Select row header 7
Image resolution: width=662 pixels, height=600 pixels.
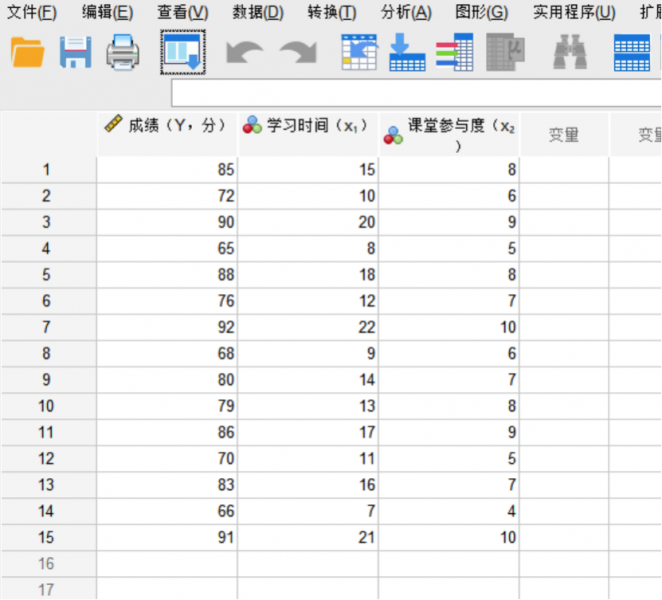coord(49,327)
